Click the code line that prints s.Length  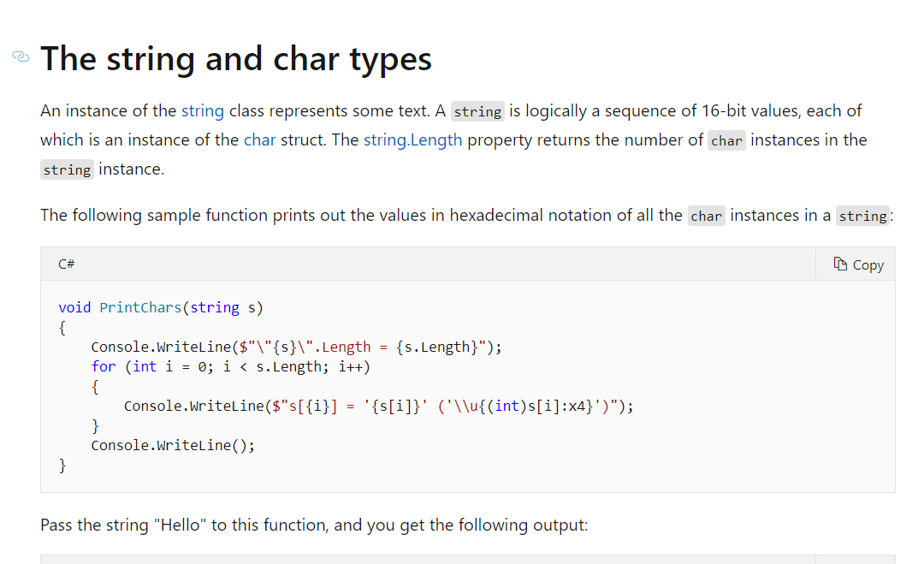(x=296, y=347)
